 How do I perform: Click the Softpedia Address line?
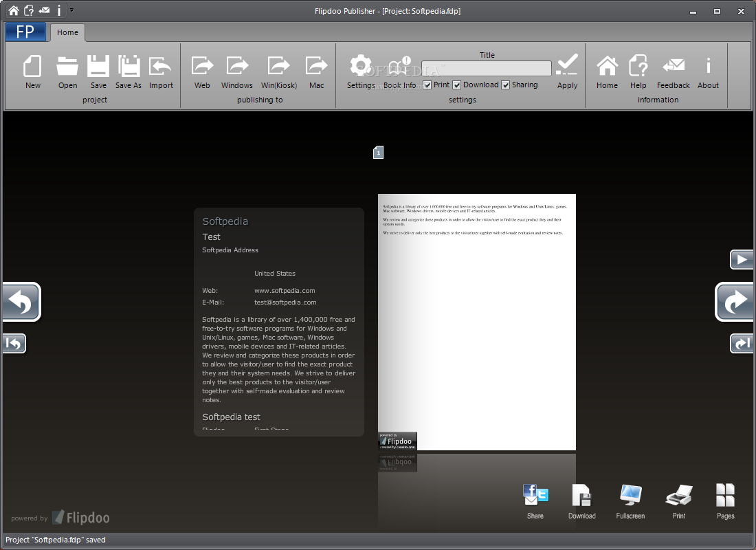coord(230,250)
